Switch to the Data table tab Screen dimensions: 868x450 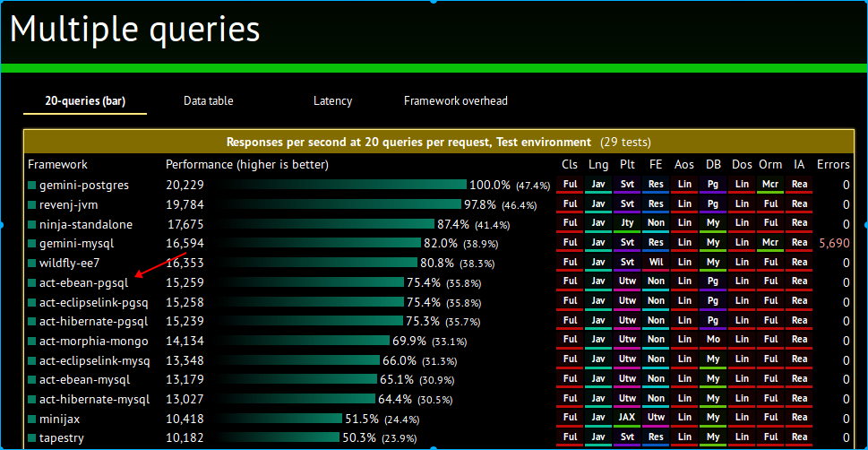(208, 101)
